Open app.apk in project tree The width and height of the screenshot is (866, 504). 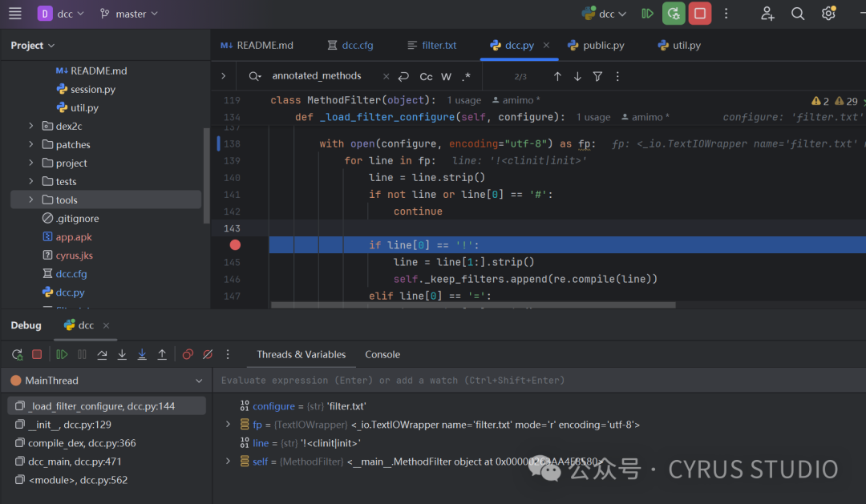tap(67, 237)
